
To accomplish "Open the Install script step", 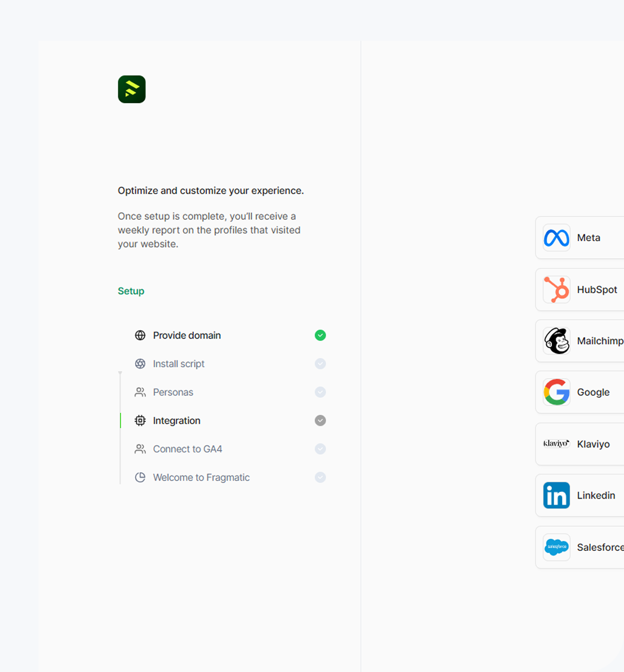I will pyautogui.click(x=179, y=364).
